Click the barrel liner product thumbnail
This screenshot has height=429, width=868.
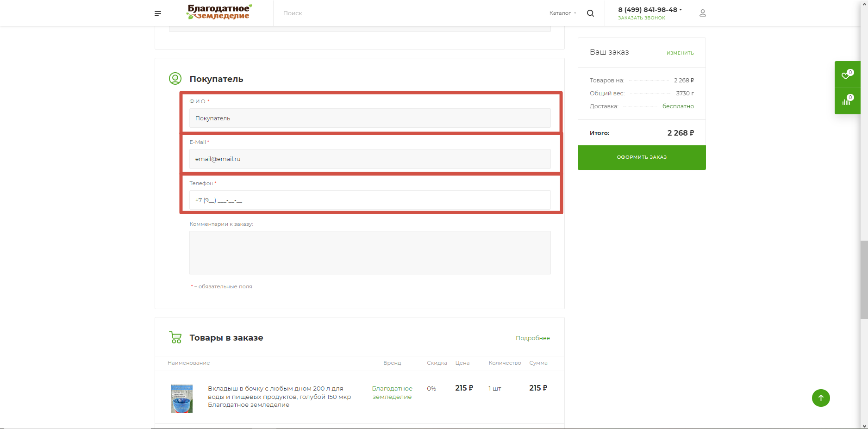(x=181, y=398)
